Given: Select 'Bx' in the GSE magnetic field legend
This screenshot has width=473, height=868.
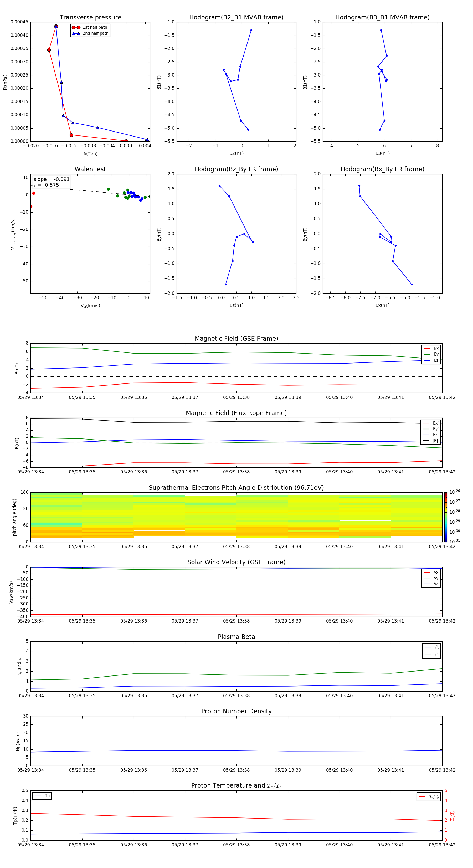Looking at the screenshot, I should point(431,349).
